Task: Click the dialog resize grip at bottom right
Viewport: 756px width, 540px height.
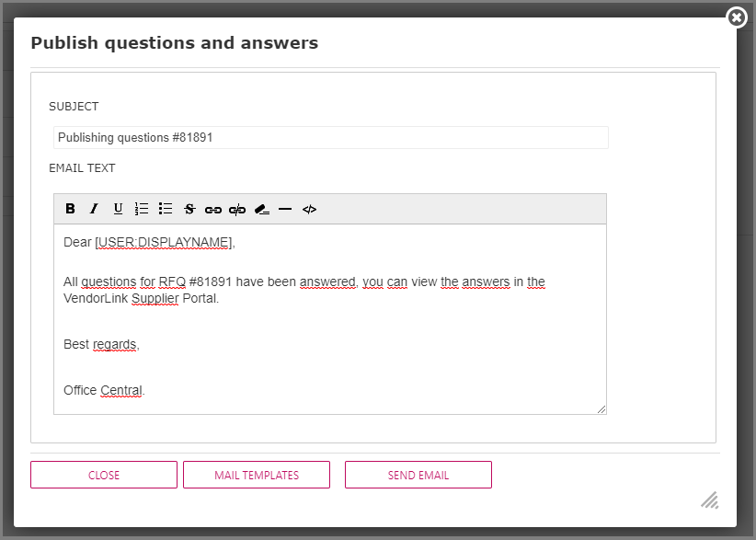Action: (709, 500)
